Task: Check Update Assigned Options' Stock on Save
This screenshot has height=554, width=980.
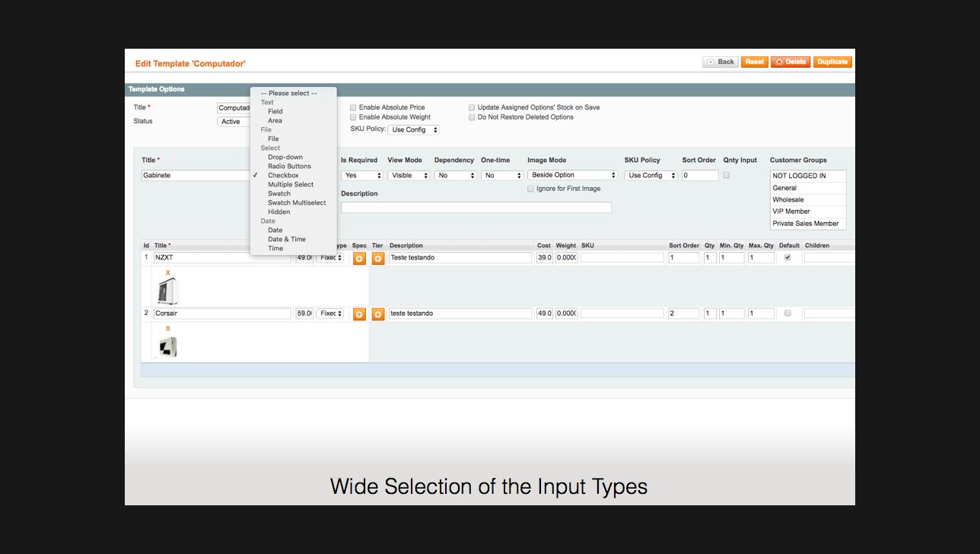Action: (x=473, y=107)
